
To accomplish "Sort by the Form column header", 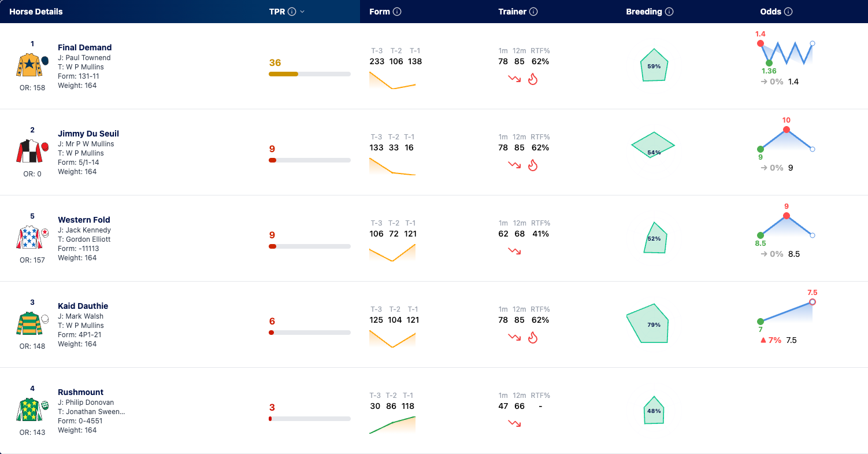I will point(380,12).
